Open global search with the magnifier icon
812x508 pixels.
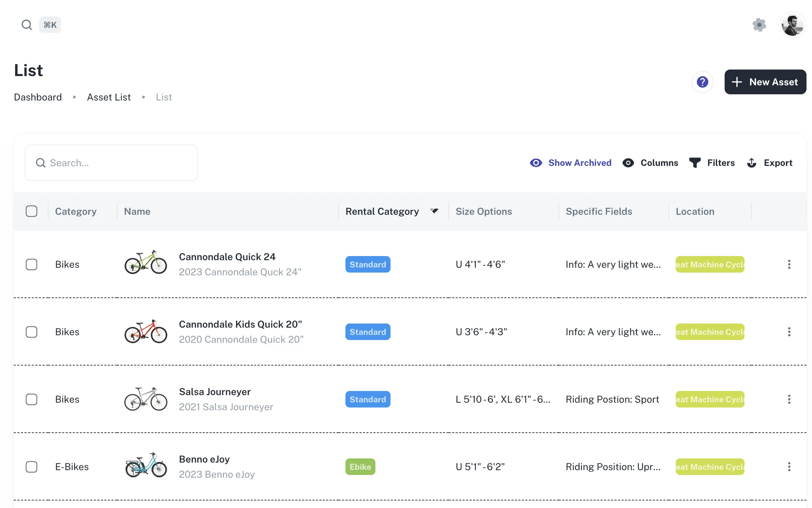(x=27, y=24)
